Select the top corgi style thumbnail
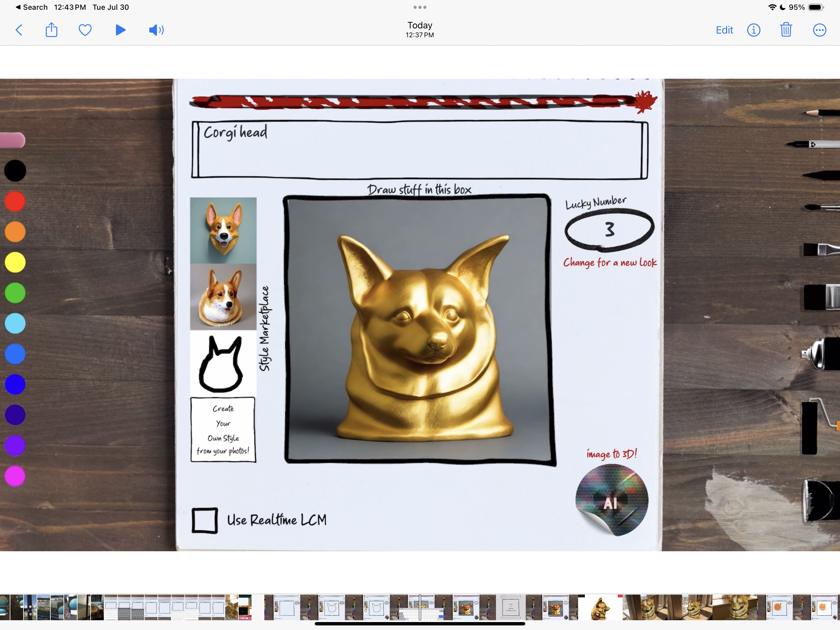The image size is (840, 630). click(x=223, y=230)
